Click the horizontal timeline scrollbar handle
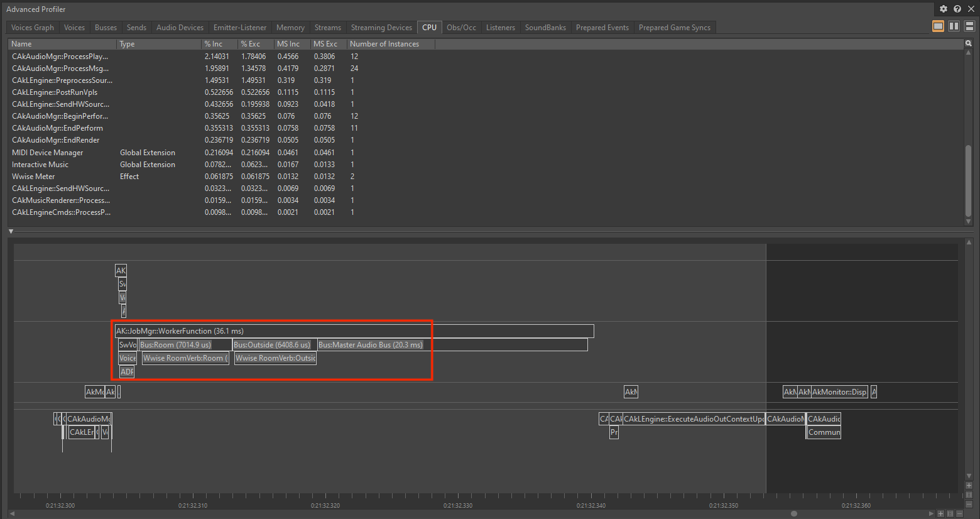980x519 pixels. coord(793,513)
